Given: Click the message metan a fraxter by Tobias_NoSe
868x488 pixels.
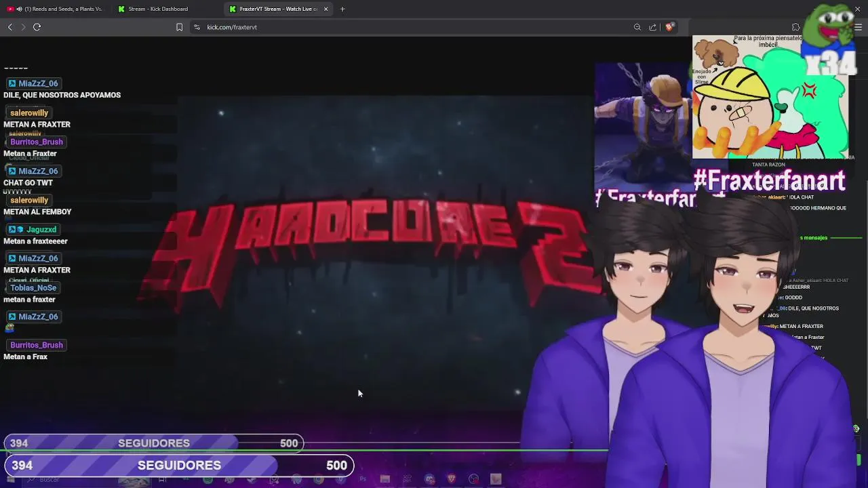Looking at the screenshot, I should 29,299.
